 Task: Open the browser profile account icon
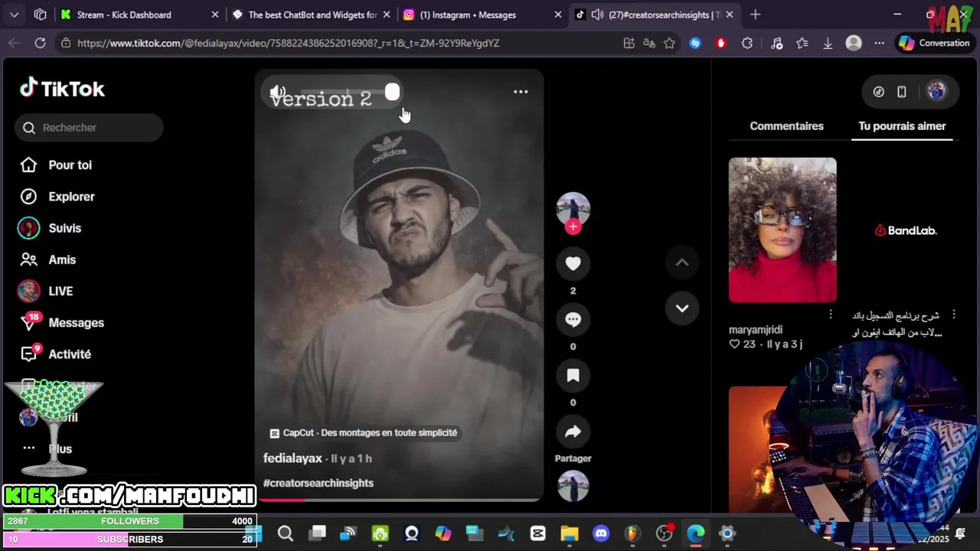854,44
